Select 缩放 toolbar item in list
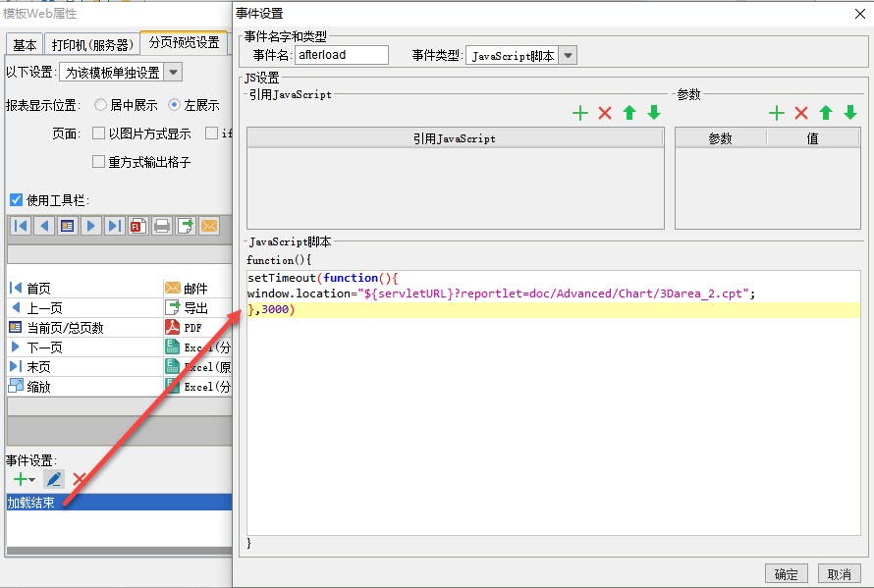This screenshot has width=874, height=588. (84, 386)
